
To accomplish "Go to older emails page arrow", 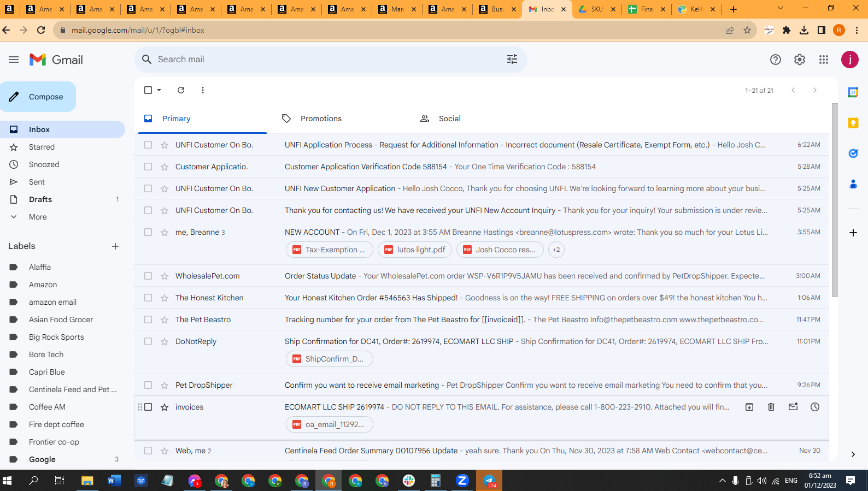I will tap(815, 90).
